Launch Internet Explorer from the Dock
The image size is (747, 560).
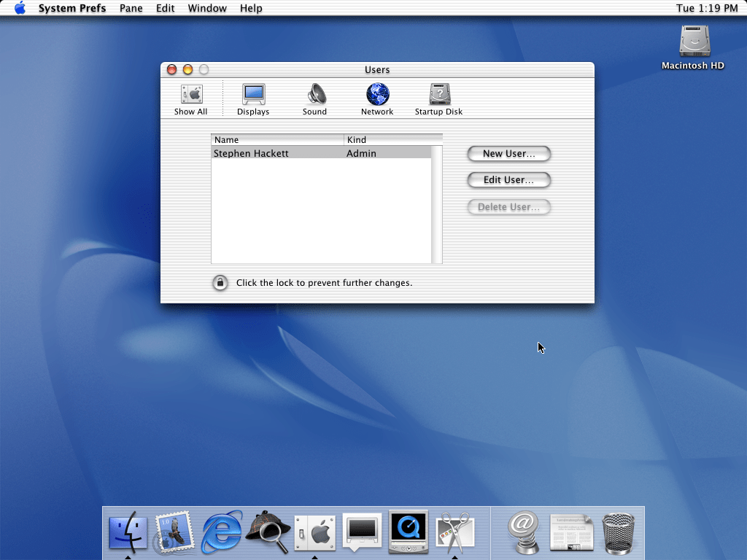[x=222, y=531]
